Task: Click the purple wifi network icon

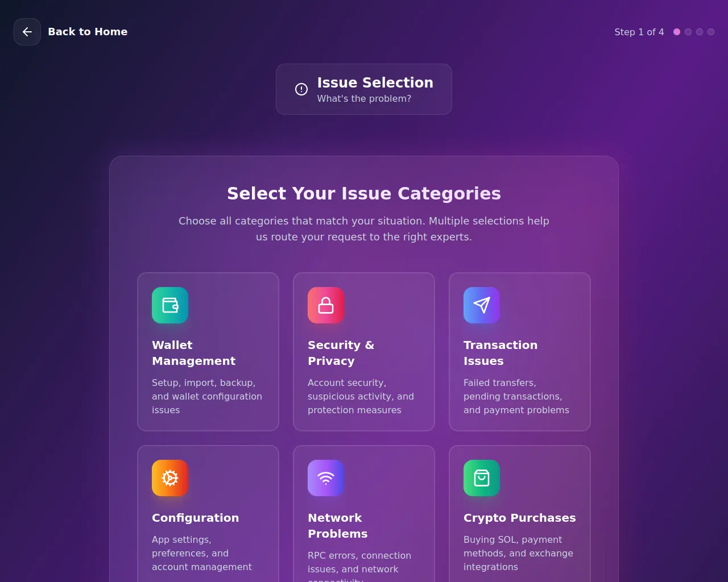Action: coord(326,478)
